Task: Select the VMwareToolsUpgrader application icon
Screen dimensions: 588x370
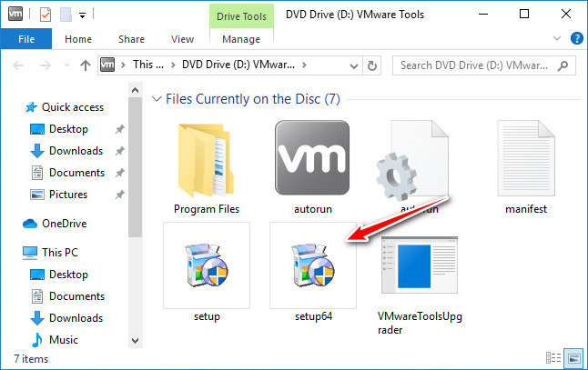Action: click(x=420, y=265)
